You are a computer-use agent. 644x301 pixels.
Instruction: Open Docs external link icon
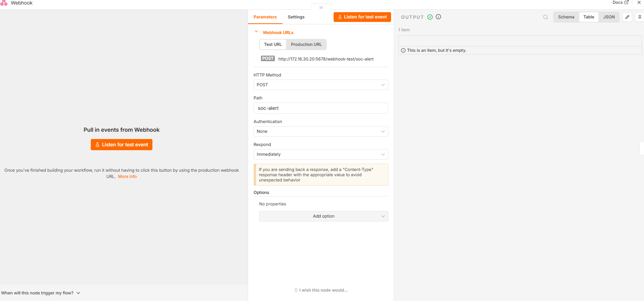click(x=627, y=2)
